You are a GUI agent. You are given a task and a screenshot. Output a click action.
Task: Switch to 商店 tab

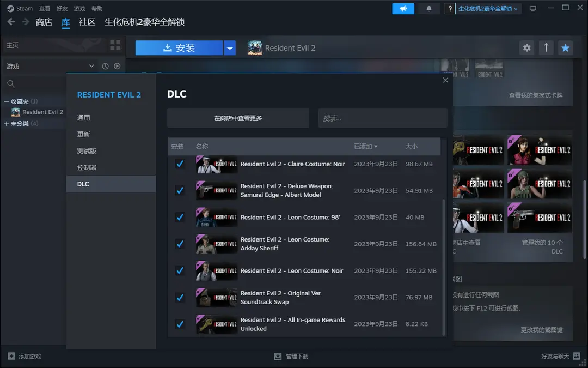44,22
